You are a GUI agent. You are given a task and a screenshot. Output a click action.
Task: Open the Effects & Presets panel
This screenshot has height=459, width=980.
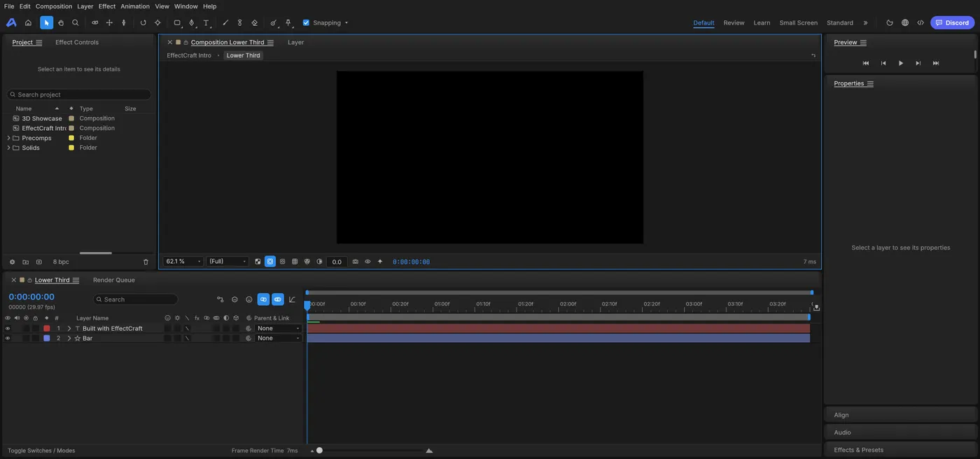pos(900,450)
